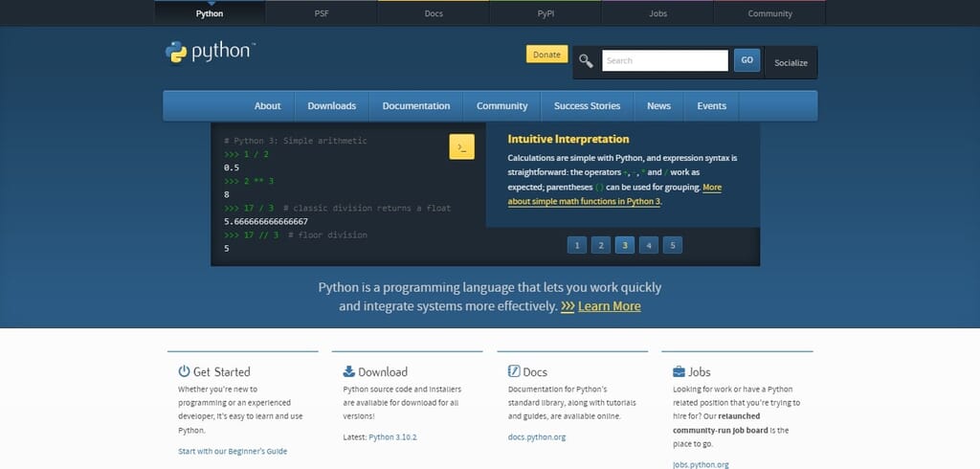Image resolution: width=980 pixels, height=469 pixels.
Task: Click the Get Started heading
Action: point(221,372)
